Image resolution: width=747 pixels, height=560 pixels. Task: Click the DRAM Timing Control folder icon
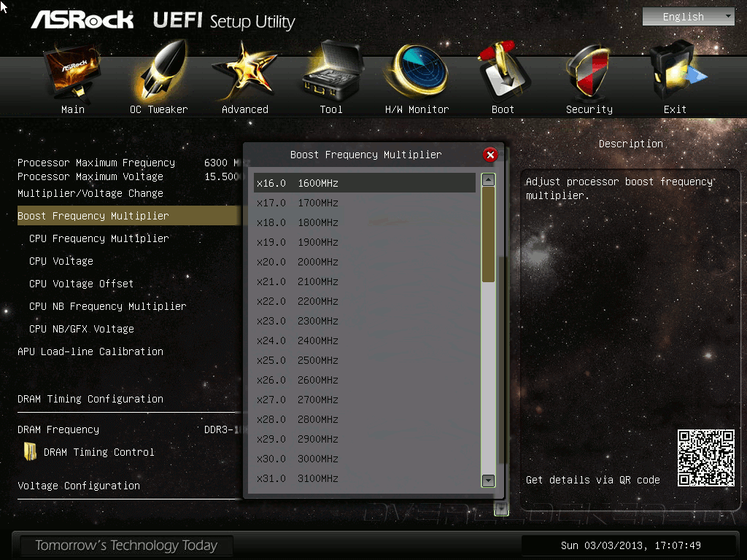(x=30, y=451)
